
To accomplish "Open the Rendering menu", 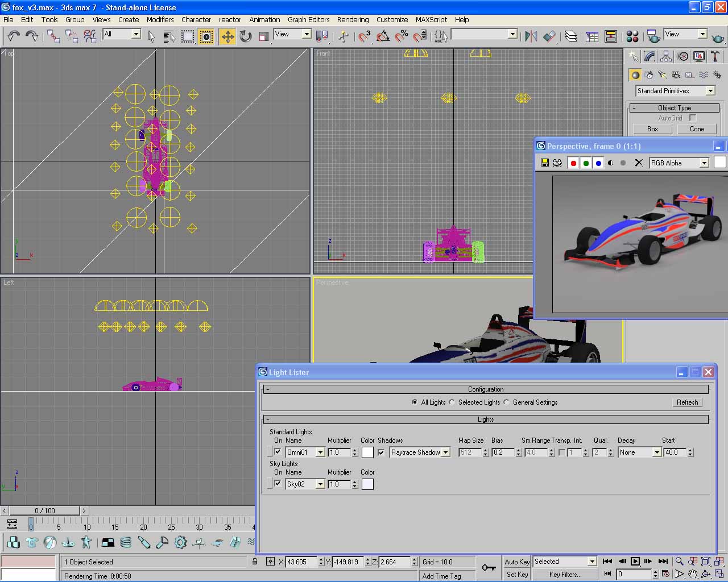I will pos(353,19).
